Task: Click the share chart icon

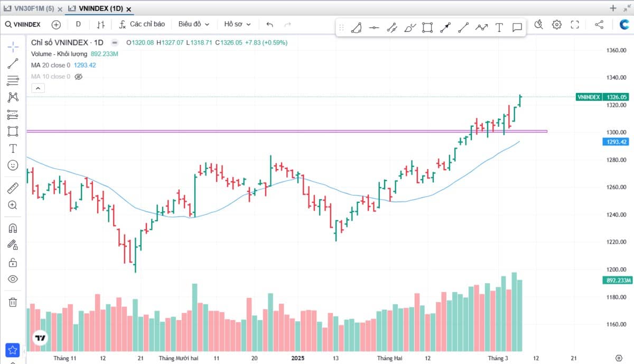Action: [599, 24]
